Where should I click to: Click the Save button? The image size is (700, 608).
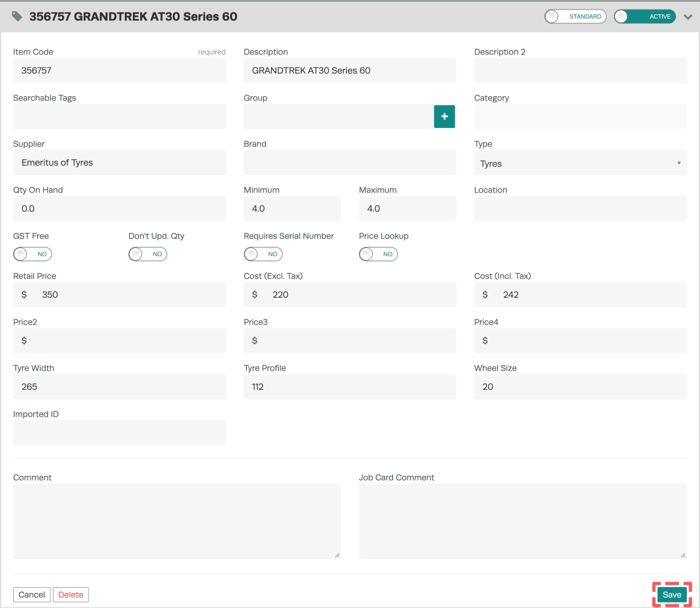[671, 595]
